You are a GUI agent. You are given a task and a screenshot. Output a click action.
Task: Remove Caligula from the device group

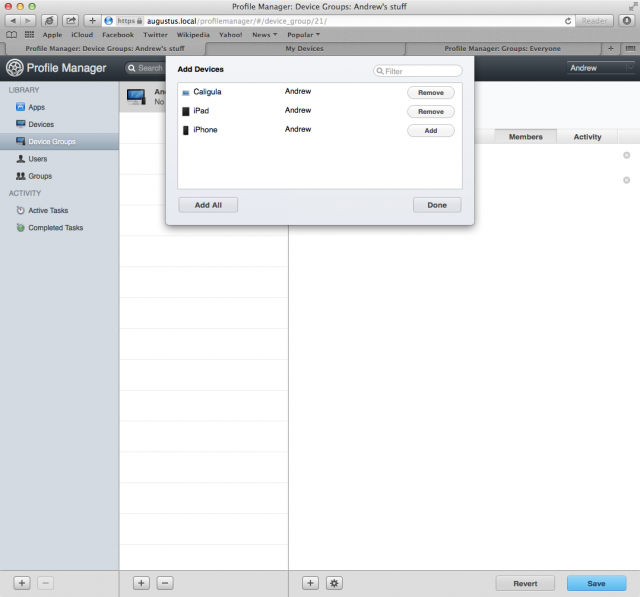click(431, 93)
